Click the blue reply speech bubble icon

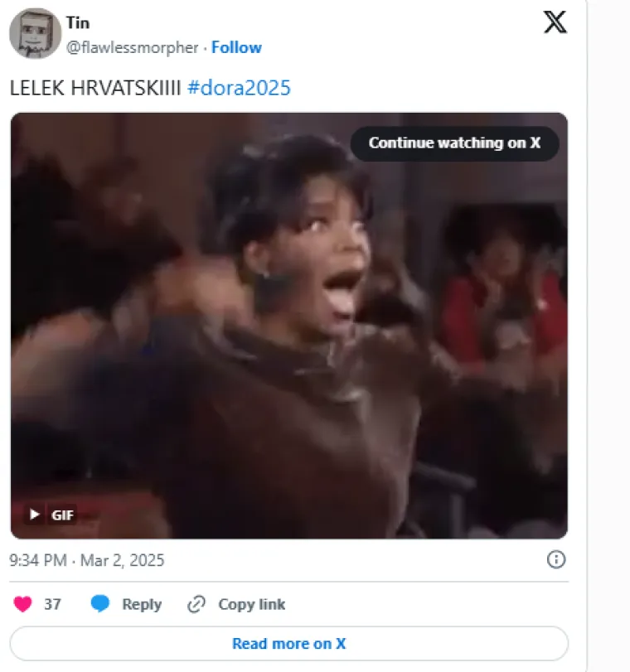[100, 604]
